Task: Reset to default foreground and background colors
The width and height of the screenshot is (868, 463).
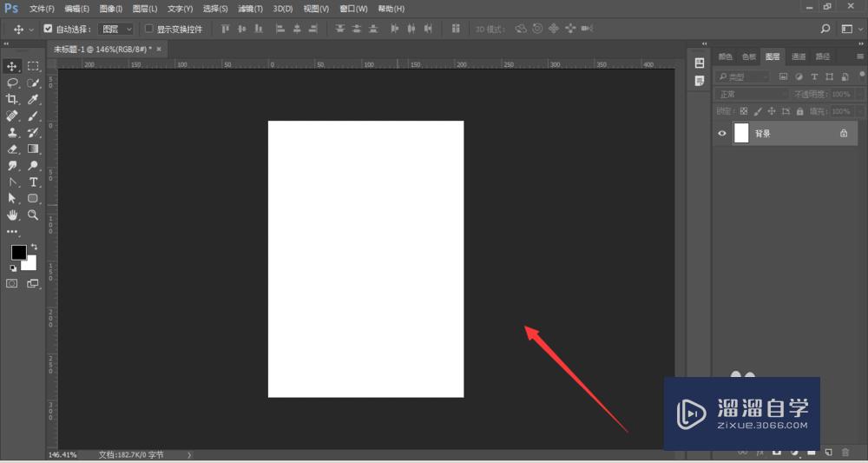Action: (x=13, y=268)
